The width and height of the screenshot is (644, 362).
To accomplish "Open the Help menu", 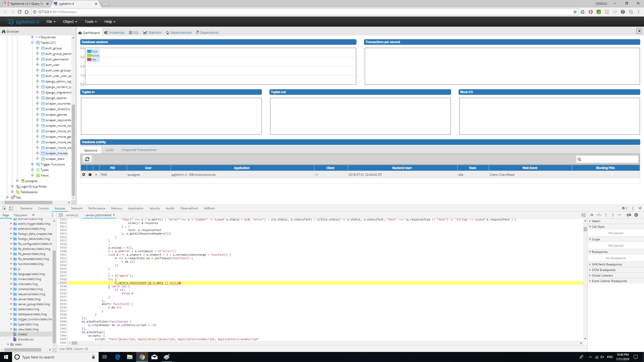I will click(110, 22).
